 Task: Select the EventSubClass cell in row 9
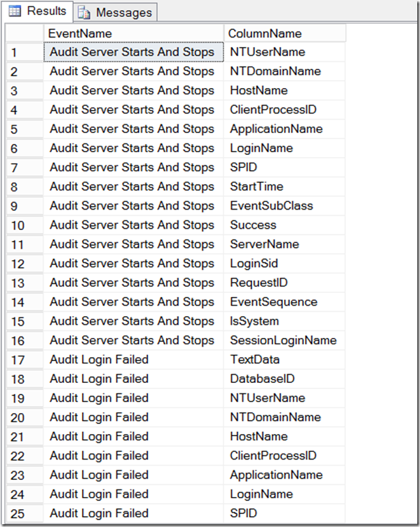[x=285, y=205]
